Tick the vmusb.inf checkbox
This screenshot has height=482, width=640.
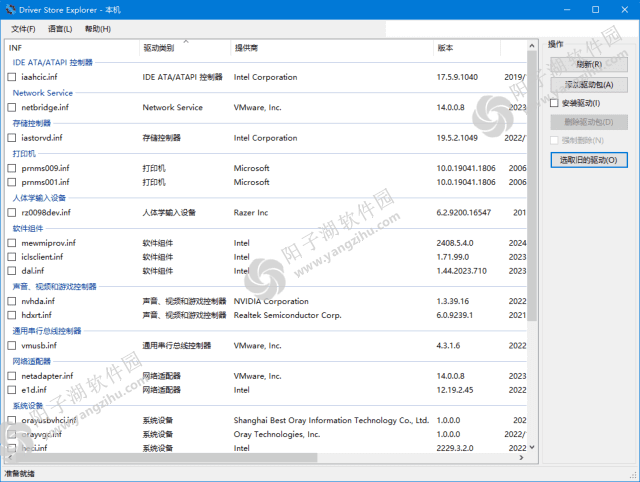(x=12, y=346)
